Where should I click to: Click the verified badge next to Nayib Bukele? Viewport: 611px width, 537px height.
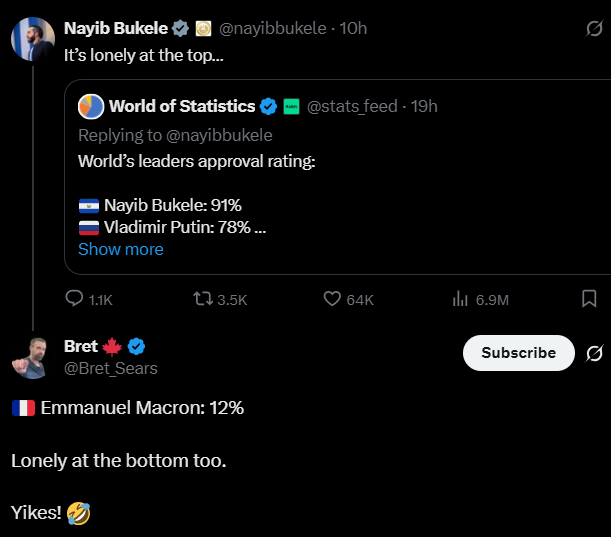[180, 28]
